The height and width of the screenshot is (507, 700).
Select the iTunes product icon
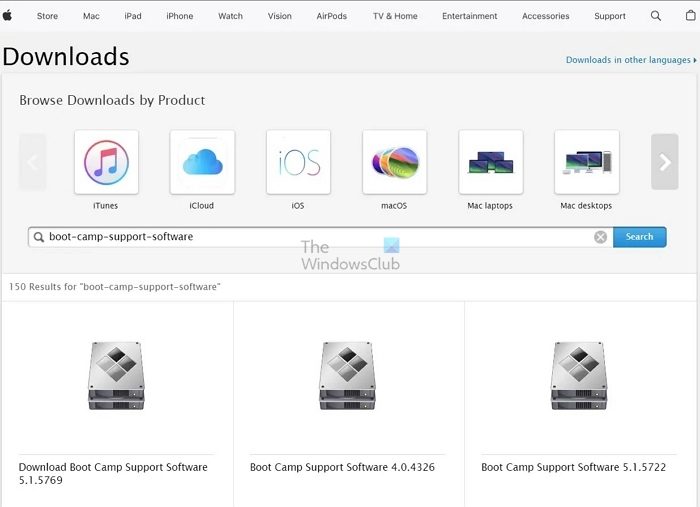click(x=106, y=162)
